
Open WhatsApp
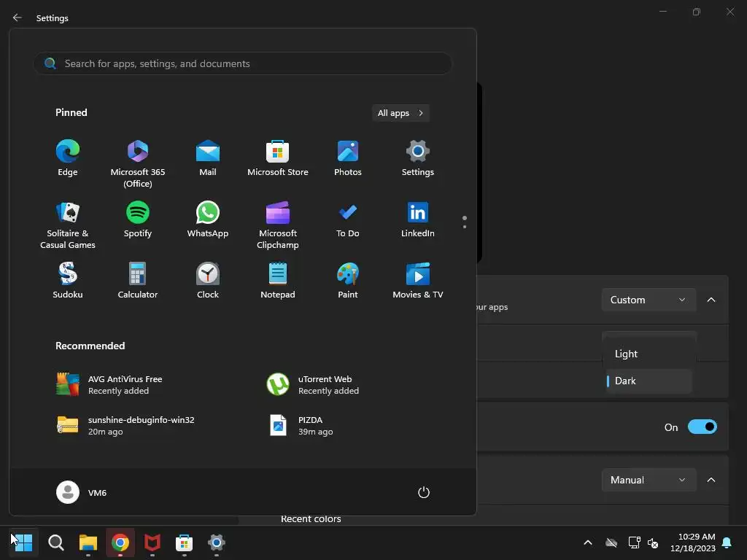point(208,219)
